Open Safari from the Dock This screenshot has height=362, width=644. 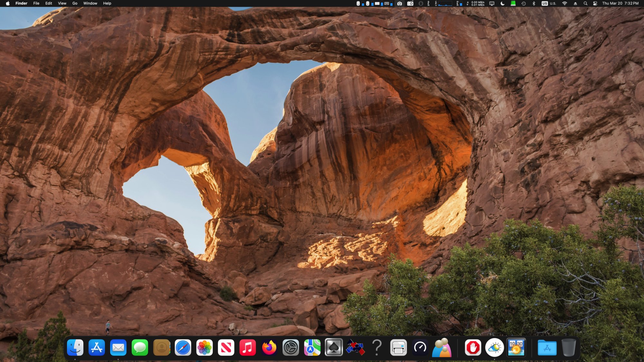click(183, 348)
